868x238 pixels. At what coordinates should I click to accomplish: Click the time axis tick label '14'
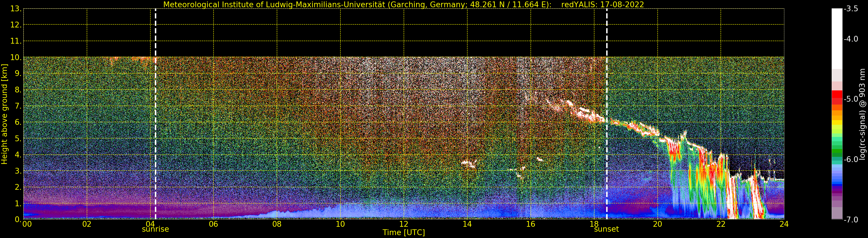(467, 224)
